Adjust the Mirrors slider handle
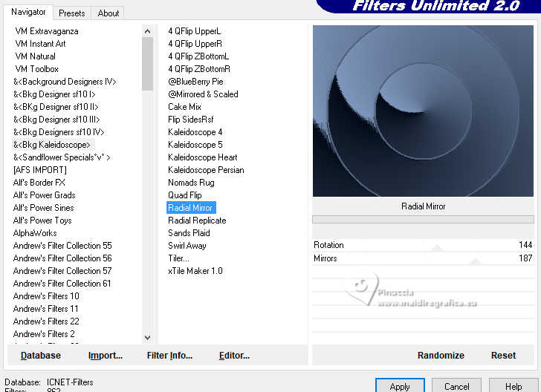The height and width of the screenshot is (392, 541). click(x=476, y=261)
